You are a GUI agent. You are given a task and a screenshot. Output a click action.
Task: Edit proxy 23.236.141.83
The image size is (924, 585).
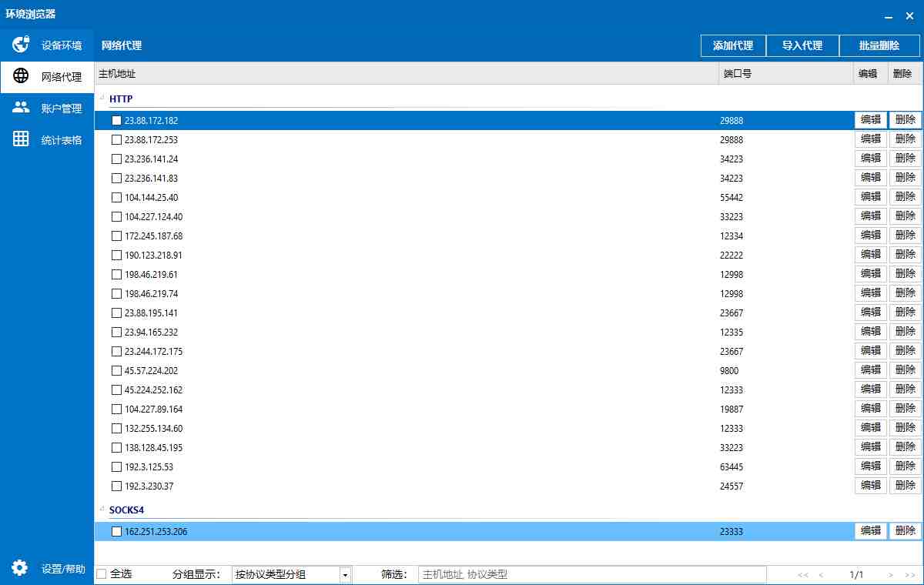coord(871,178)
